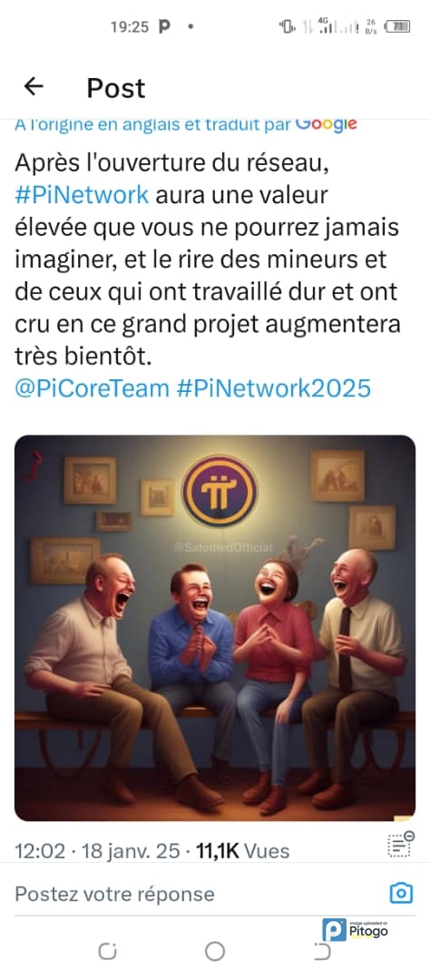Tap the camera icon in reply bar

pyautogui.click(x=401, y=893)
